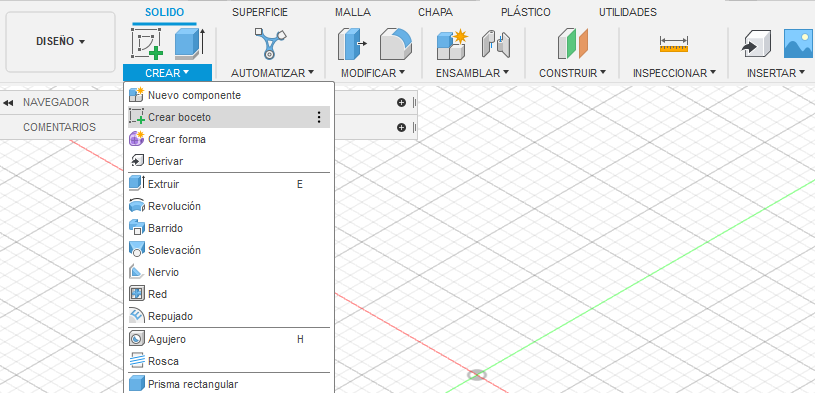815x393 pixels.
Task: Open the Diseño workspace dropdown
Action: pyautogui.click(x=60, y=42)
